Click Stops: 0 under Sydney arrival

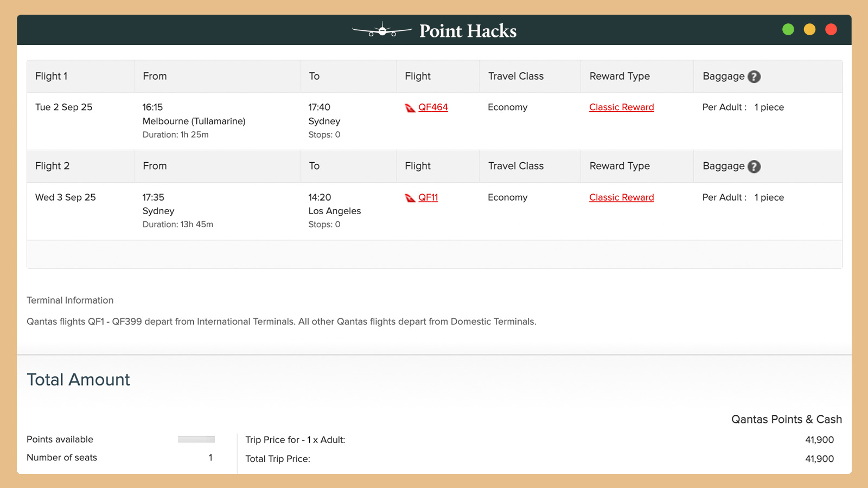[324, 134]
